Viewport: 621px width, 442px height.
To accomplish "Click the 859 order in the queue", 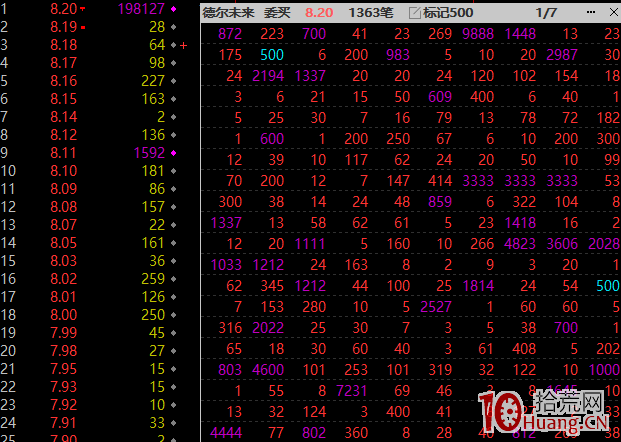I will tap(440, 202).
